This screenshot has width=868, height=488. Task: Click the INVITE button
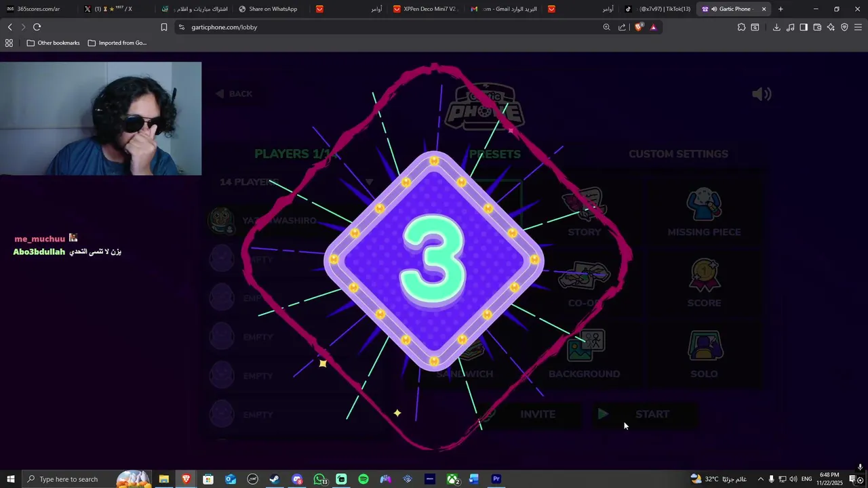tap(528, 414)
